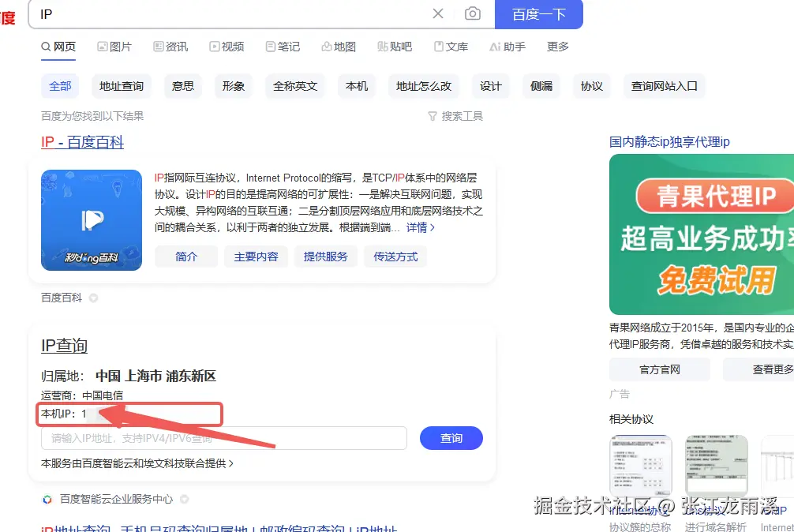The image size is (794, 532).
Task: Open the 国内静态ip独享代理ip link
Action: point(668,141)
